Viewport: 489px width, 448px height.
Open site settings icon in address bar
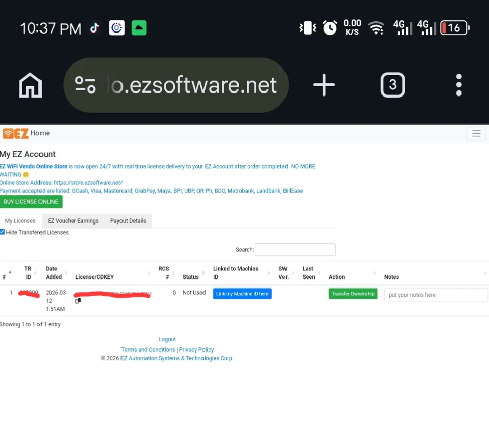(85, 85)
